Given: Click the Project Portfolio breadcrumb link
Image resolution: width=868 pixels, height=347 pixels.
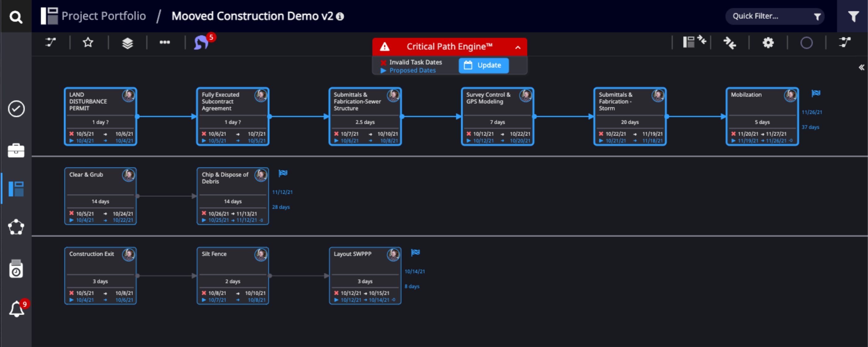Looking at the screenshot, I should pyautogui.click(x=104, y=16).
